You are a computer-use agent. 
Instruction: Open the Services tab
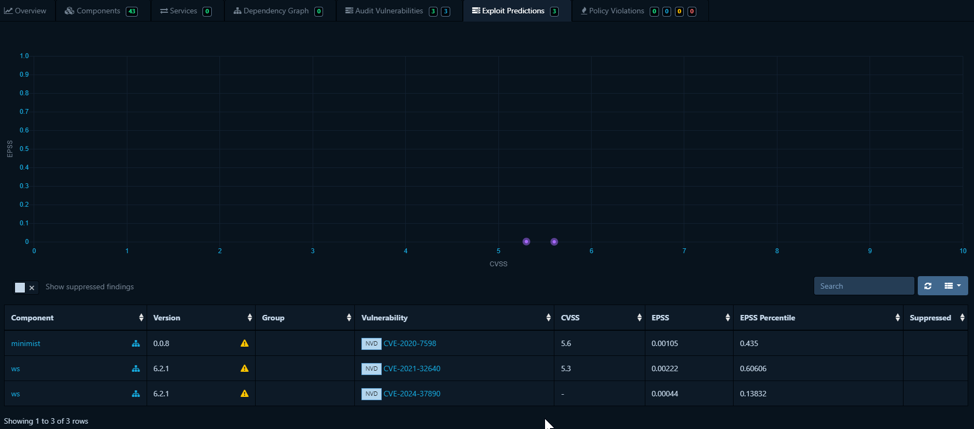click(184, 11)
